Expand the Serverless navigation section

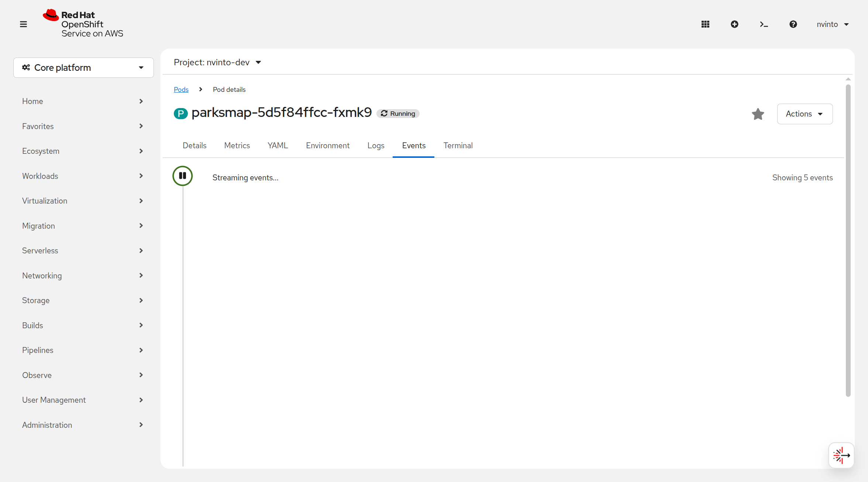click(83, 250)
